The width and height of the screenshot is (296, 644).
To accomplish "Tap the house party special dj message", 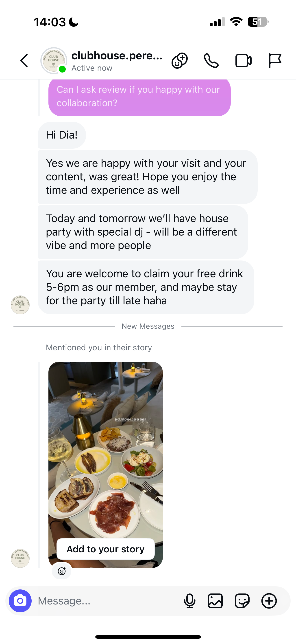I will [x=143, y=232].
